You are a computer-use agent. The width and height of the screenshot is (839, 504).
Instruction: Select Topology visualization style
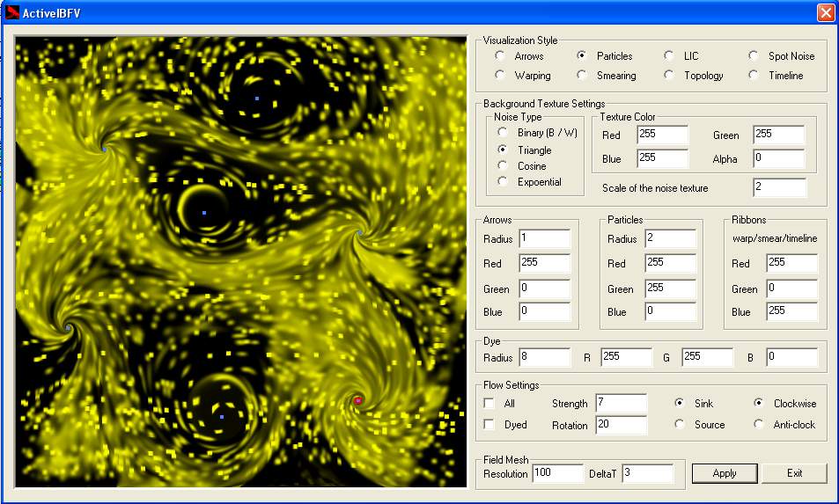(x=670, y=76)
